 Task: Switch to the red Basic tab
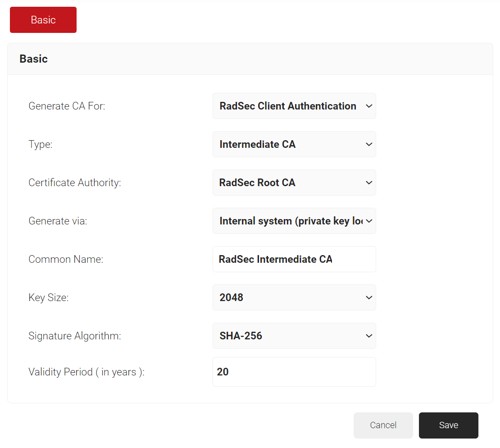coord(43,20)
